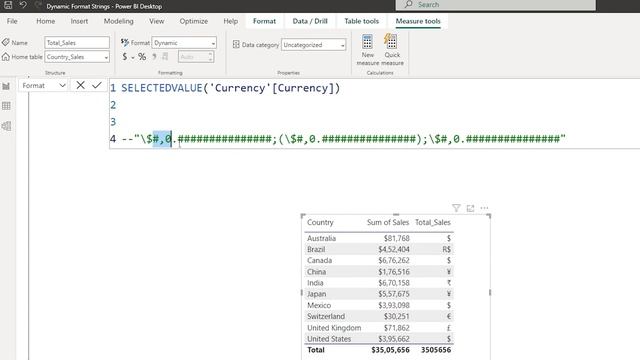Click the 3505656 Total_Sales total

436,350
